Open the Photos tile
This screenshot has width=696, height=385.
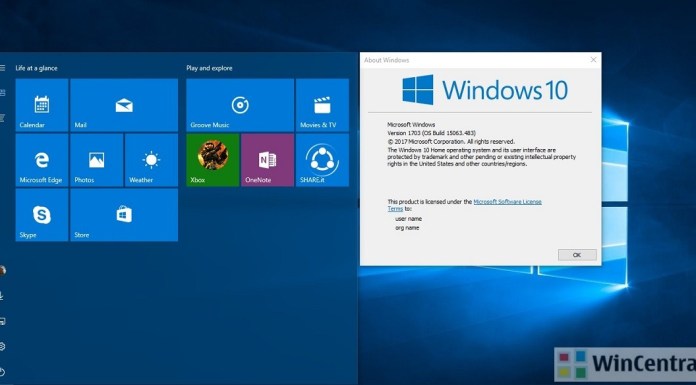click(x=97, y=160)
